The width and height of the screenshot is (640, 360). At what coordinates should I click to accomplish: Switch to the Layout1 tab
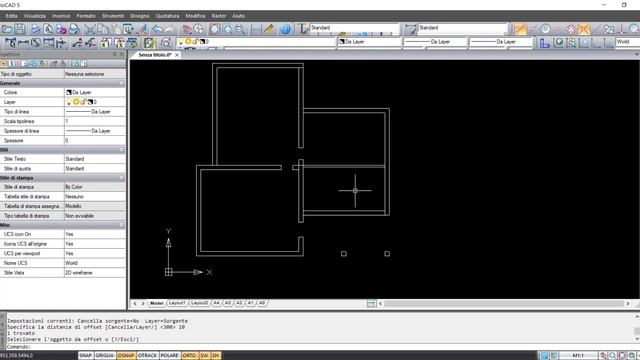tap(177, 303)
